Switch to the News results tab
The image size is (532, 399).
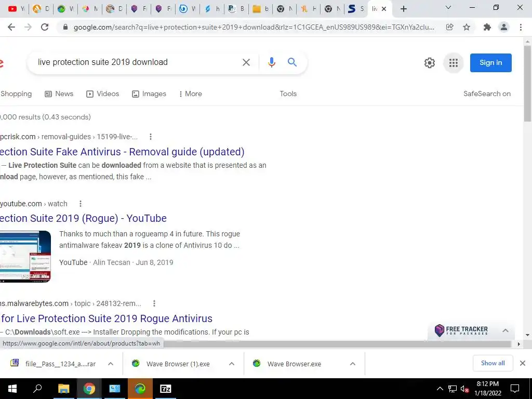[59, 94]
